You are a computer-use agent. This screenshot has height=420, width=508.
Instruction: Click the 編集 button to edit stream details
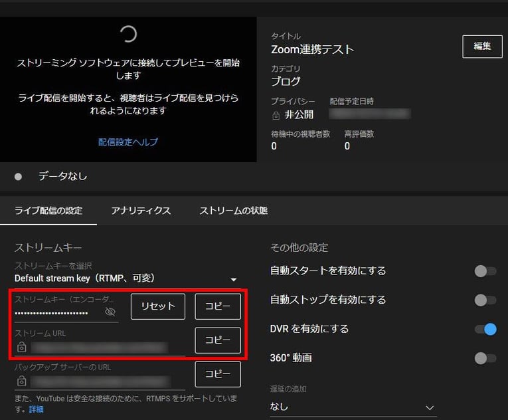pyautogui.click(x=482, y=47)
